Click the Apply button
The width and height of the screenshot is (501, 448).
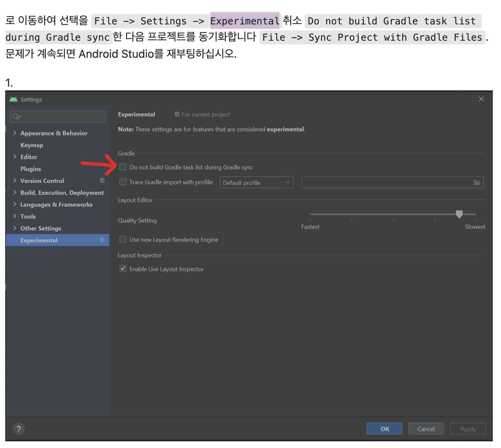[468, 429]
